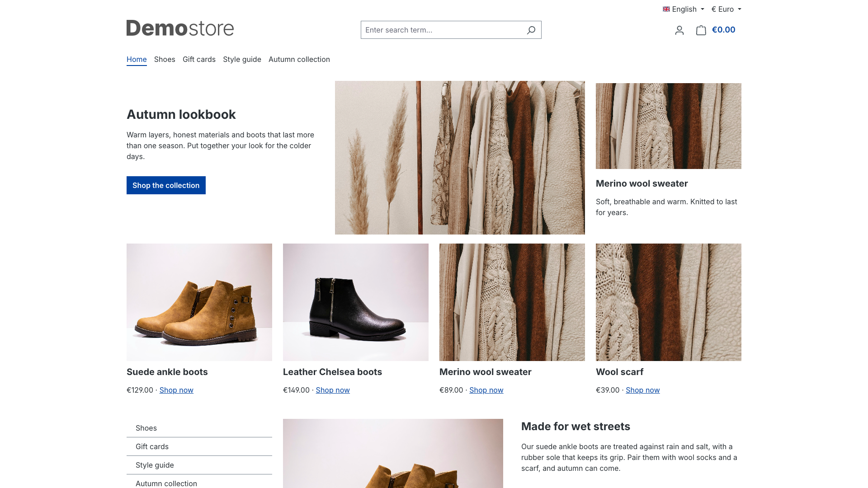Select Gift cards in the sidebar list
Screen dimensions: 868x488
(199, 446)
